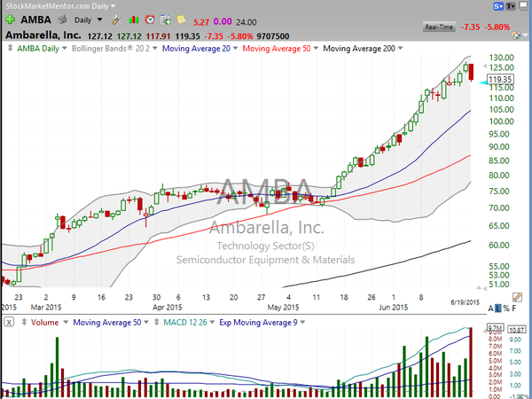The height and width of the screenshot is (399, 532).
Task: Click the magenta 0.00 value
Action: [x=223, y=22]
